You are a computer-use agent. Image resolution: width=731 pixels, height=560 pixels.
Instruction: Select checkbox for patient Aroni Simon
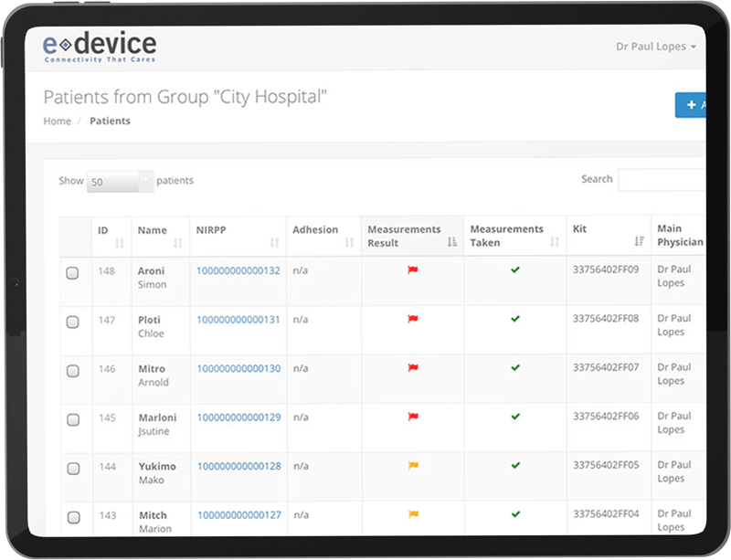pyautogui.click(x=73, y=273)
